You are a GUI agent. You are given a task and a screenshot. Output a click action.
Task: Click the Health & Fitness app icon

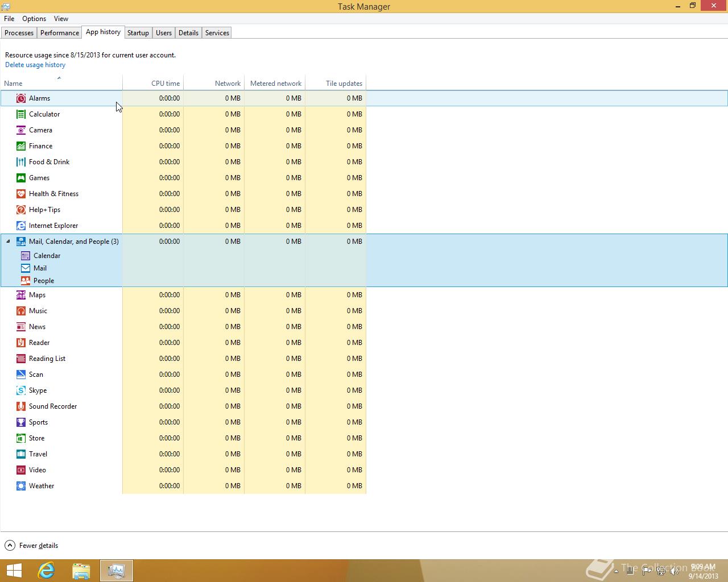(x=21, y=194)
